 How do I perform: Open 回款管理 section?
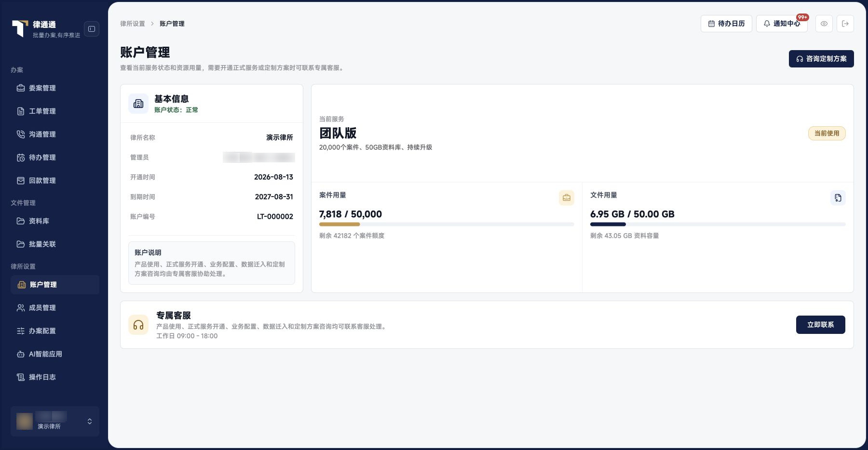pos(55,181)
